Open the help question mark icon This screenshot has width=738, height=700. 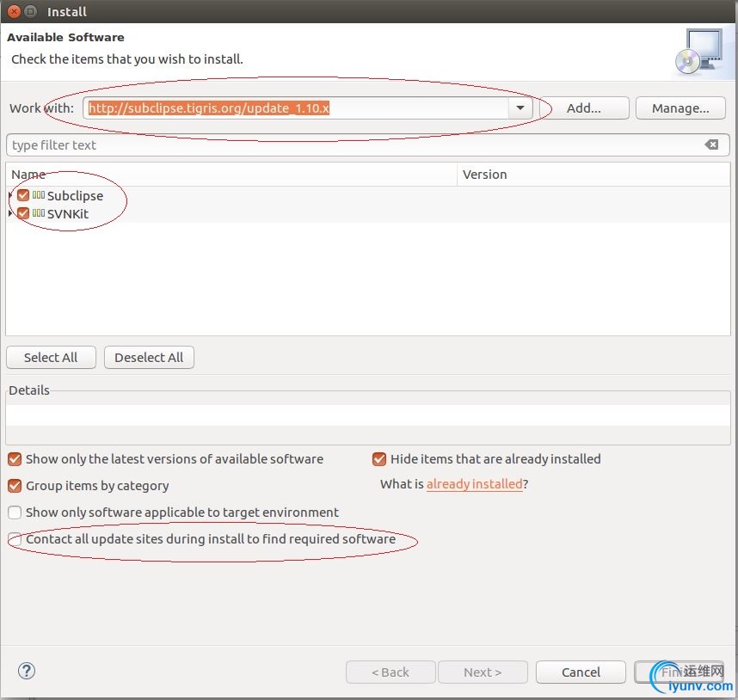click(x=27, y=671)
